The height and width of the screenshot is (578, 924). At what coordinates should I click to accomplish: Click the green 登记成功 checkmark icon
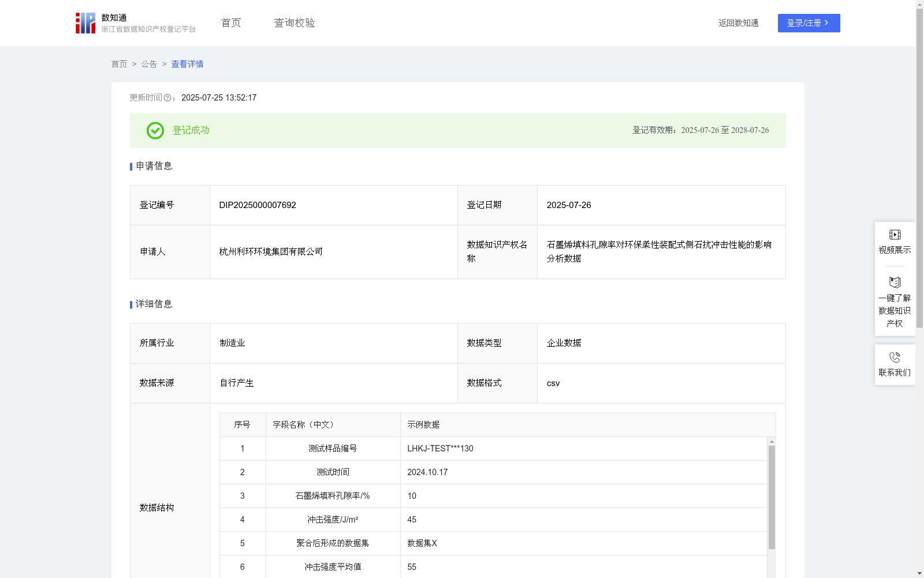[155, 131]
